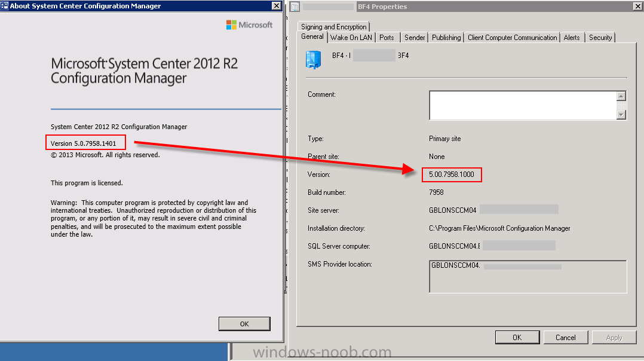The width and height of the screenshot is (644, 361).
Task: Select the Security tab
Action: point(600,38)
